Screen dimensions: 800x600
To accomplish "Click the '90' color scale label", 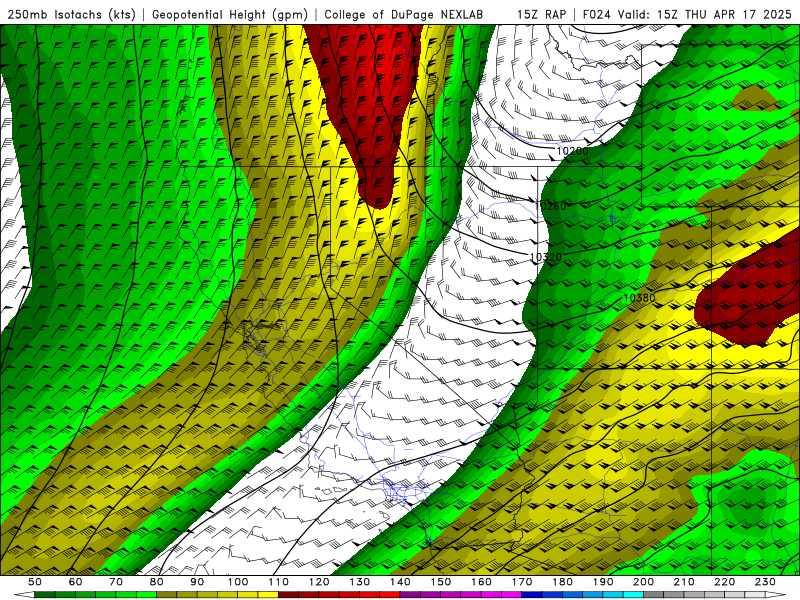I will [x=197, y=582].
